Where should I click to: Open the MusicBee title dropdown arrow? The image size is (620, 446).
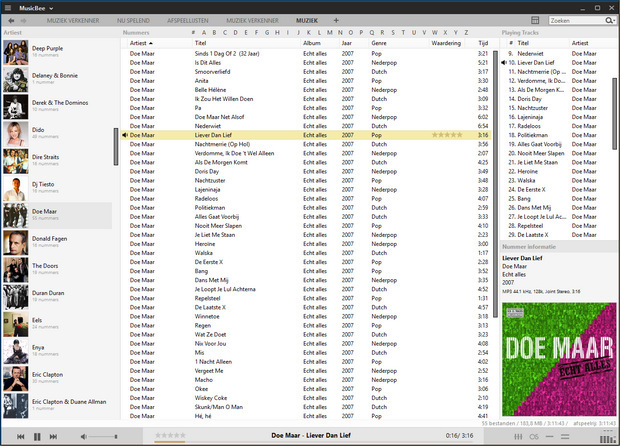pos(51,8)
